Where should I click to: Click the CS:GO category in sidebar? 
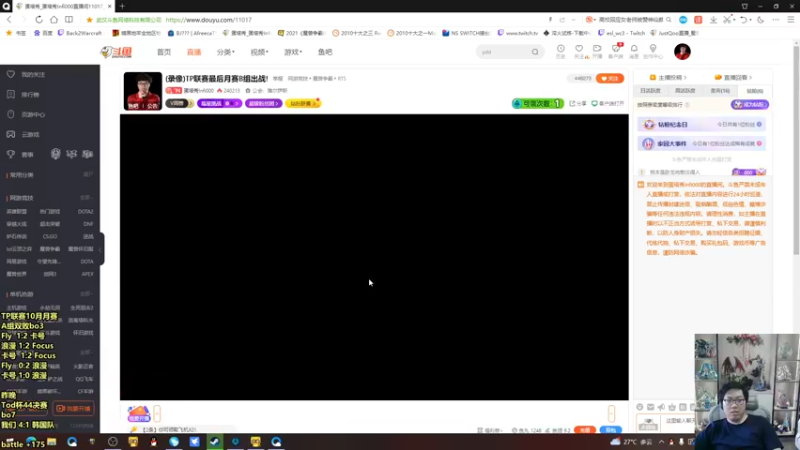[x=50, y=237]
